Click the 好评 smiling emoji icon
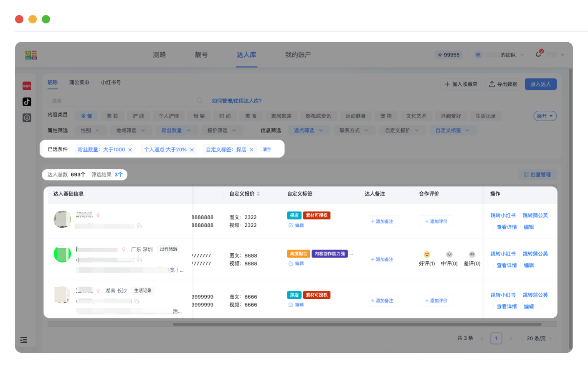The width and height of the screenshot is (588, 367). pyautogui.click(x=426, y=254)
